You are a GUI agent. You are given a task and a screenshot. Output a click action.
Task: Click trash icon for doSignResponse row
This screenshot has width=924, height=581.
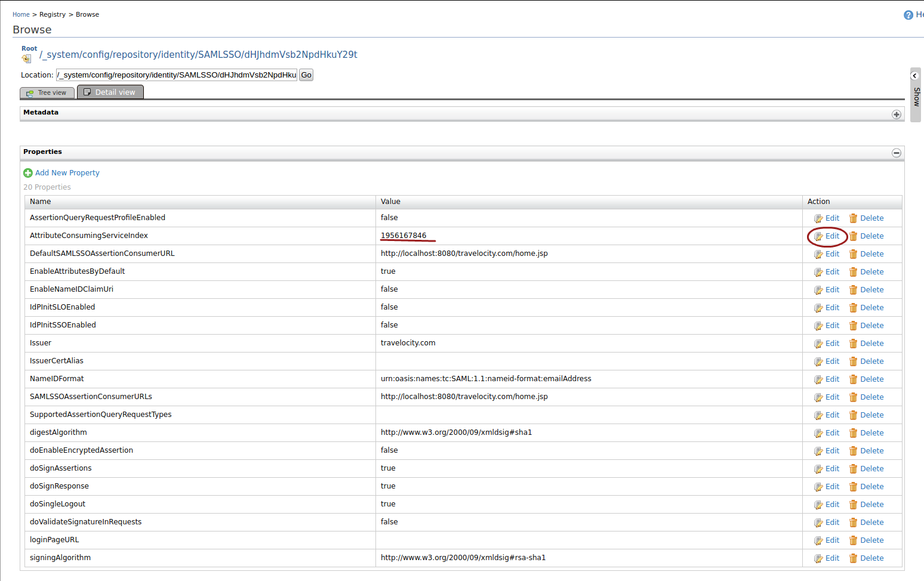click(854, 487)
